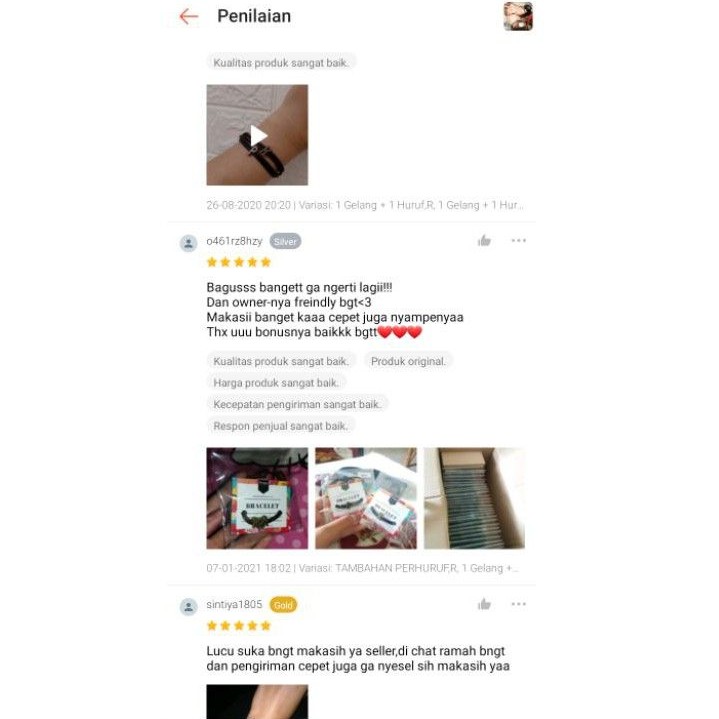Viewport: 719px width, 719px height.
Task: Go back using the red arrow
Action: point(188,17)
